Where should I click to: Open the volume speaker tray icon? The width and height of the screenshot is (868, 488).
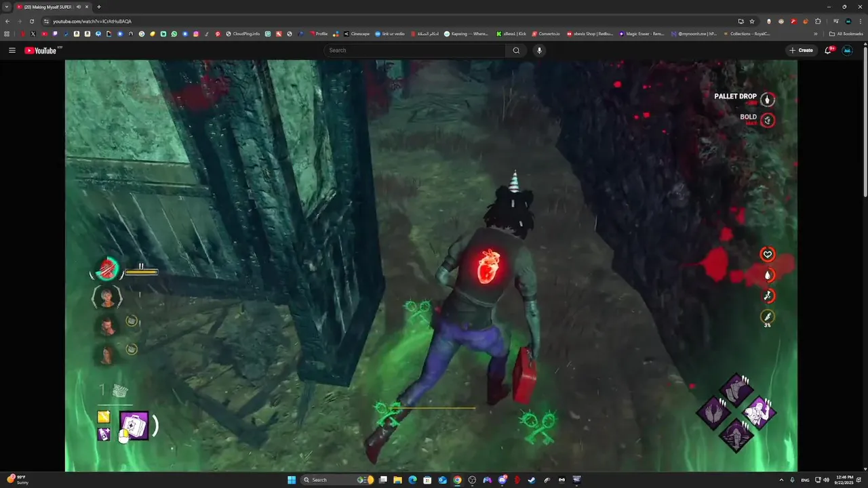826,480
